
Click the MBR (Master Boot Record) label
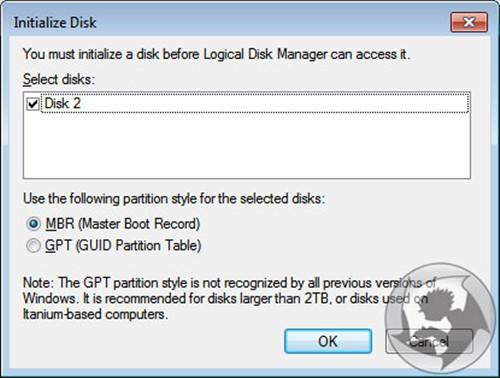[x=123, y=224]
